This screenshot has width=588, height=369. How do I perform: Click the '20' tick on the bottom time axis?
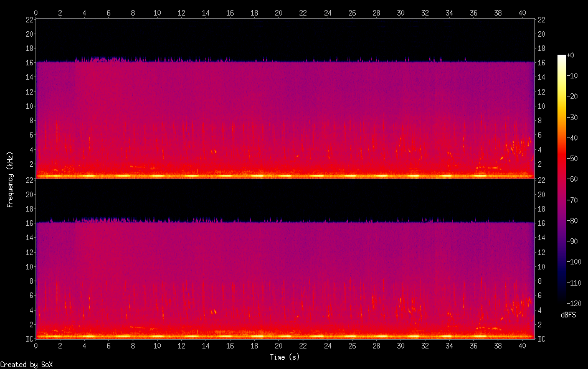pos(278,346)
